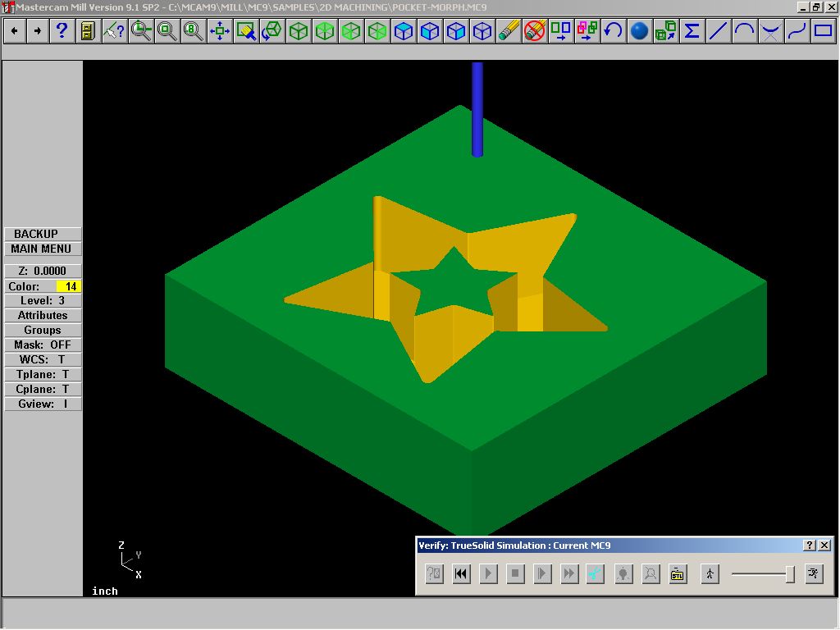The height and width of the screenshot is (630, 840).
Task: Close the Verify TrueSolid Simulation dialog
Action: pos(825,546)
